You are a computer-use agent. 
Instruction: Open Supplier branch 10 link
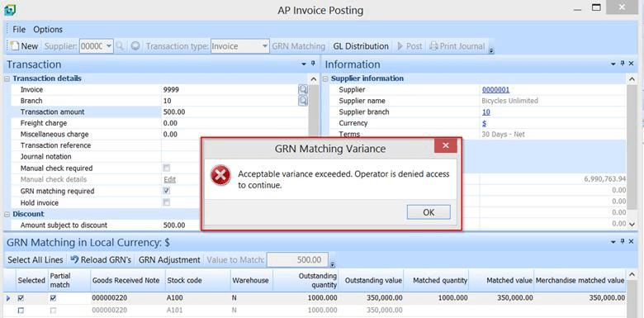click(x=485, y=112)
